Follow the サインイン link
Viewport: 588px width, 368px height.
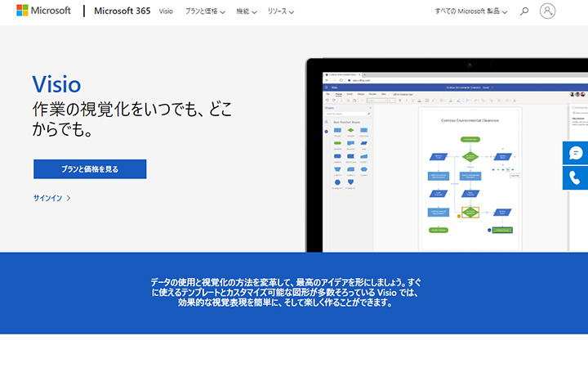pos(51,198)
